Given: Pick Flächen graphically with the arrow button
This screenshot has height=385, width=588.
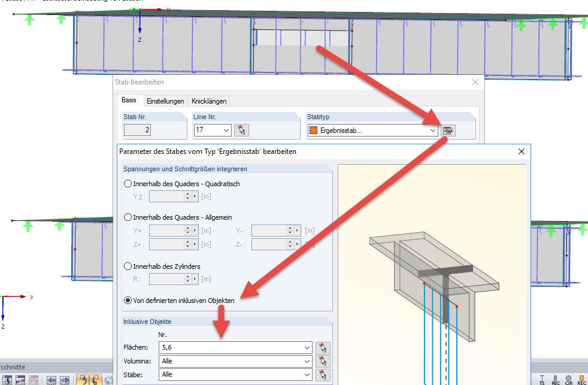Looking at the screenshot, I should click(x=323, y=348).
